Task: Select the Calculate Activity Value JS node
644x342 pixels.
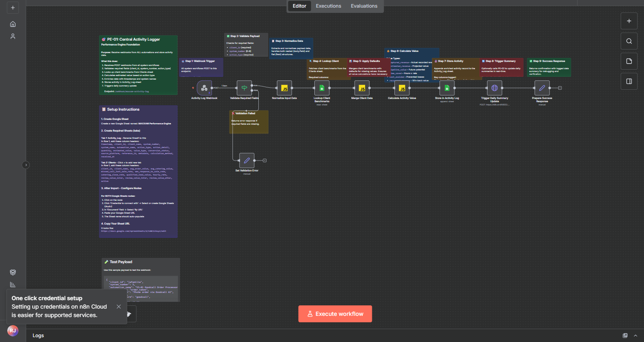Action: 402,88
